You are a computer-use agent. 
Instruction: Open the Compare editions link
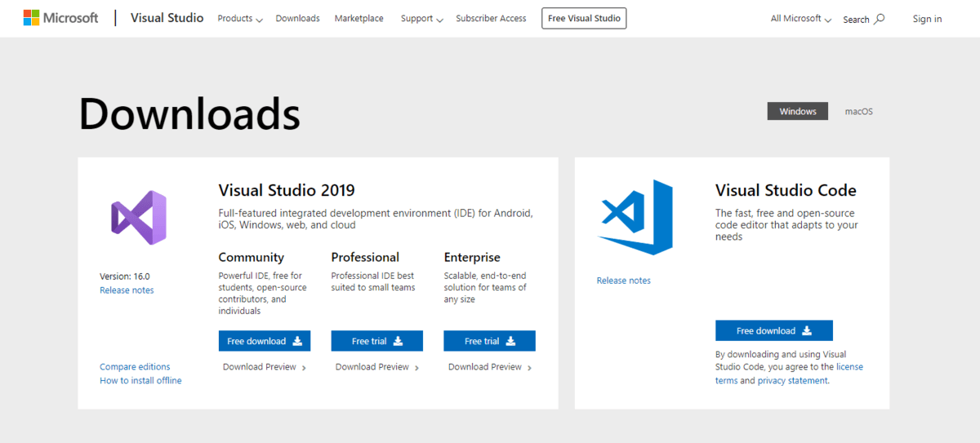[x=135, y=367]
